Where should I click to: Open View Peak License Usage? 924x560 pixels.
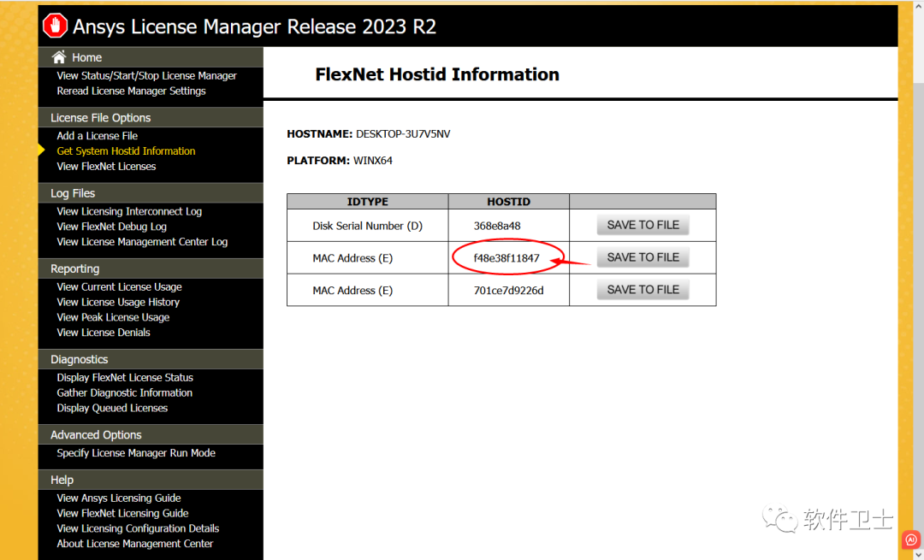(x=113, y=317)
